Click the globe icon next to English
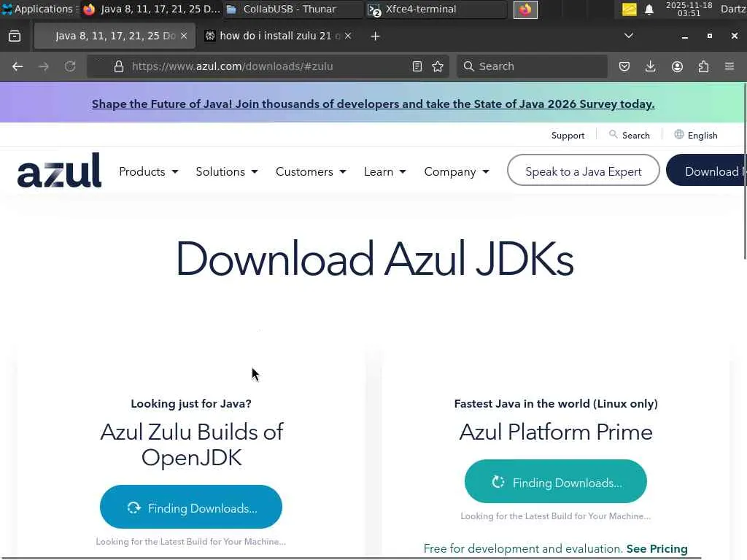Screen dimensions: 747x560 click(679, 135)
